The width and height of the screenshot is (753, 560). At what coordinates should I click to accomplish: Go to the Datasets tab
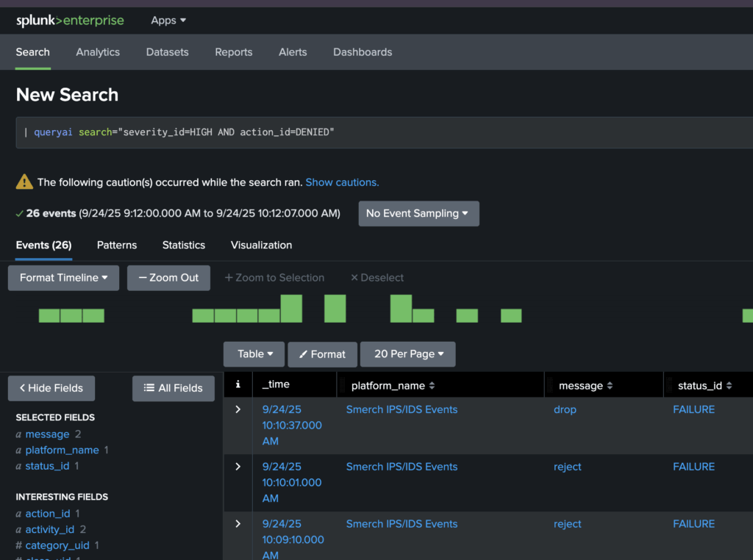[167, 52]
